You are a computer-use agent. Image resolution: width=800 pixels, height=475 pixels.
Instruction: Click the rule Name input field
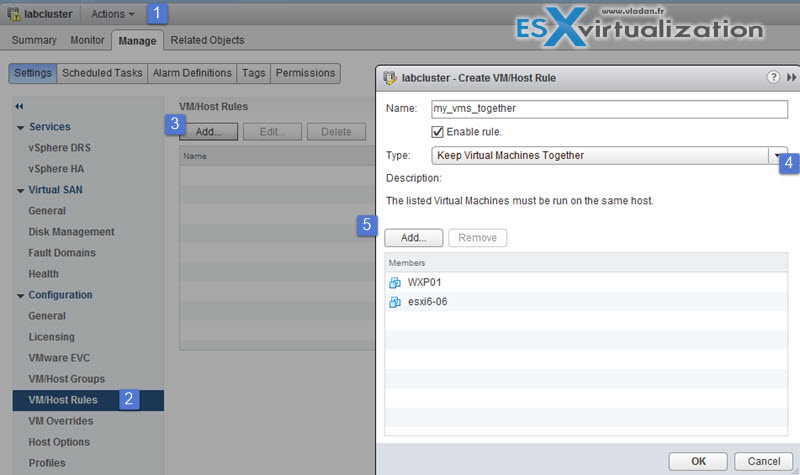pyautogui.click(x=609, y=109)
